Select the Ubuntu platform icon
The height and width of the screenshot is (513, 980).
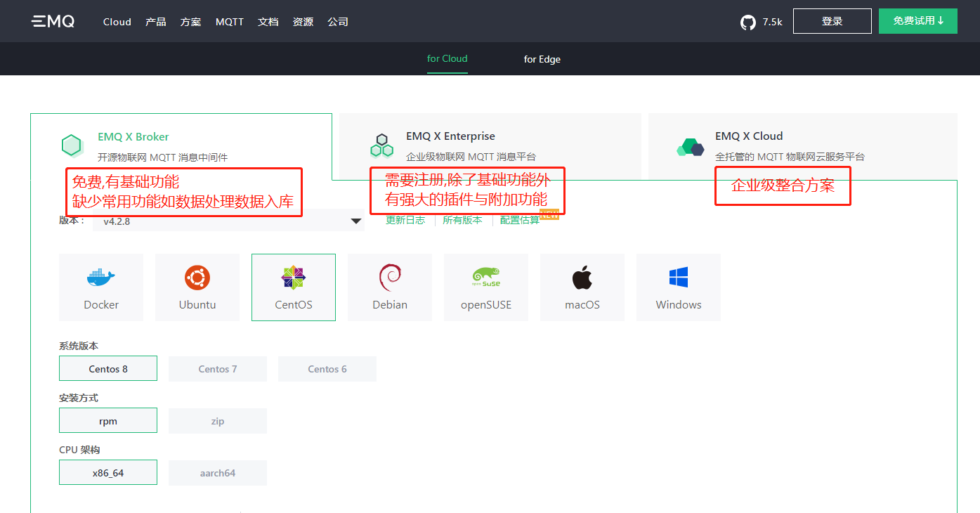197,287
